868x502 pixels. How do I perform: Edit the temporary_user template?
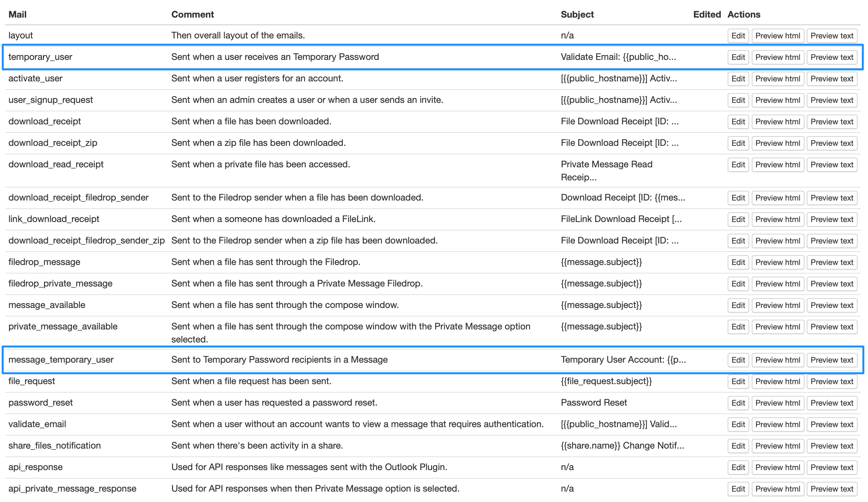pos(738,57)
